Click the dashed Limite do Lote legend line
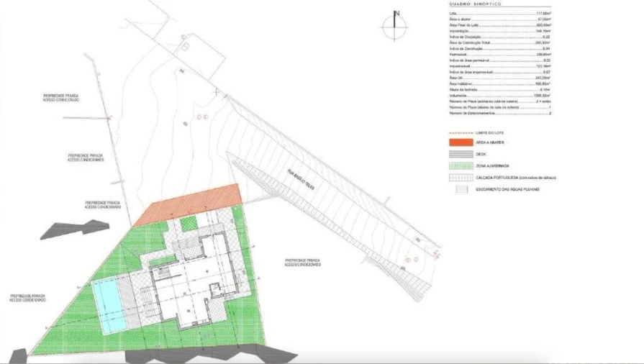This screenshot has width=644, height=364. (x=461, y=133)
